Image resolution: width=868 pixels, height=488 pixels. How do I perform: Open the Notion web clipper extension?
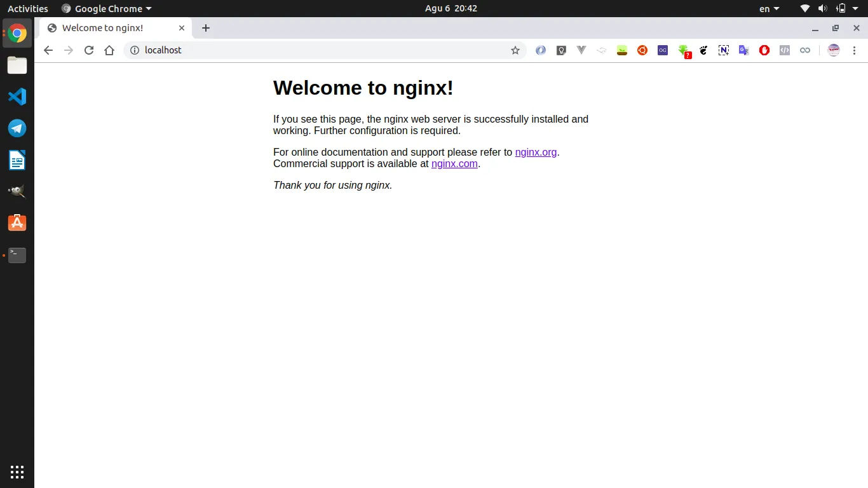tap(724, 50)
